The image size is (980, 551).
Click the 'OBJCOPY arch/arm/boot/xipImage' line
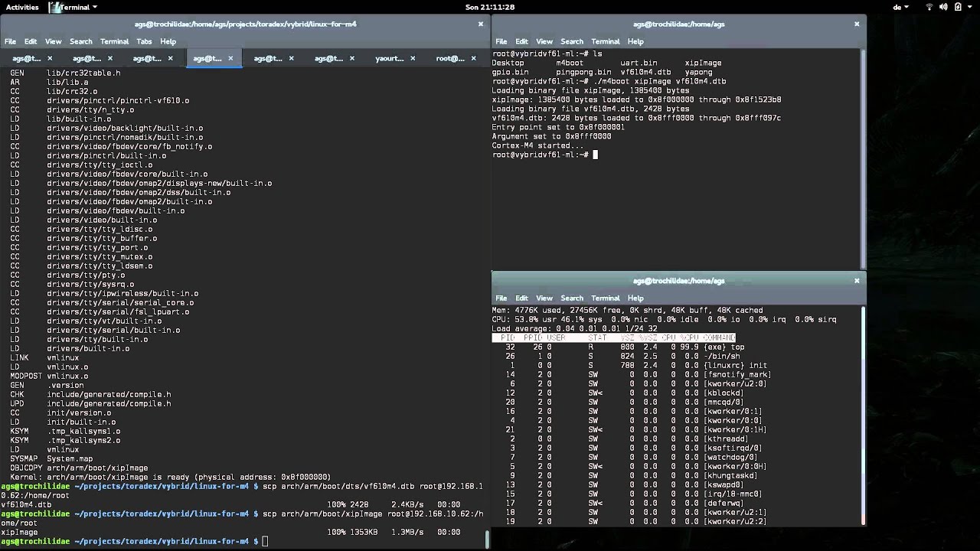point(79,468)
